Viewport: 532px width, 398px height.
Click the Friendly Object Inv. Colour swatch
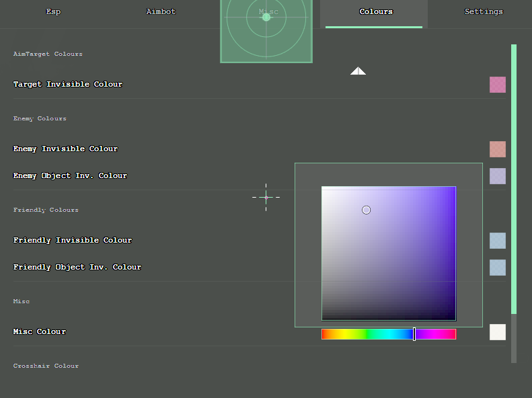498,268
